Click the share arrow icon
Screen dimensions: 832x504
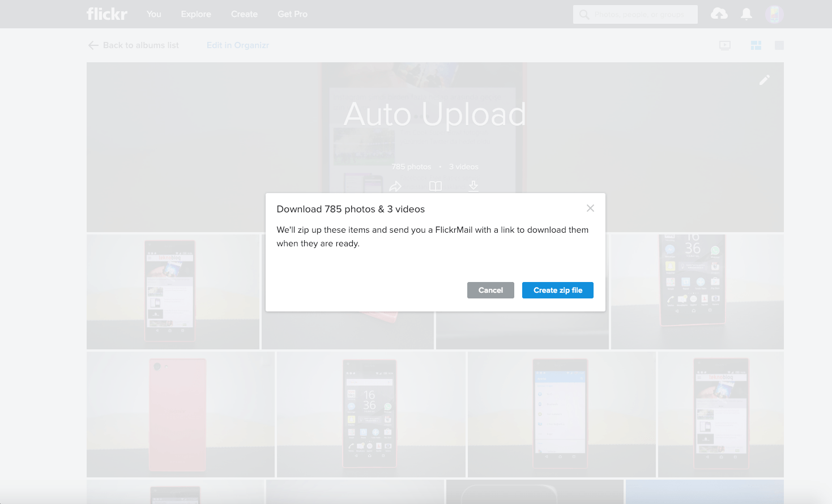(x=395, y=186)
